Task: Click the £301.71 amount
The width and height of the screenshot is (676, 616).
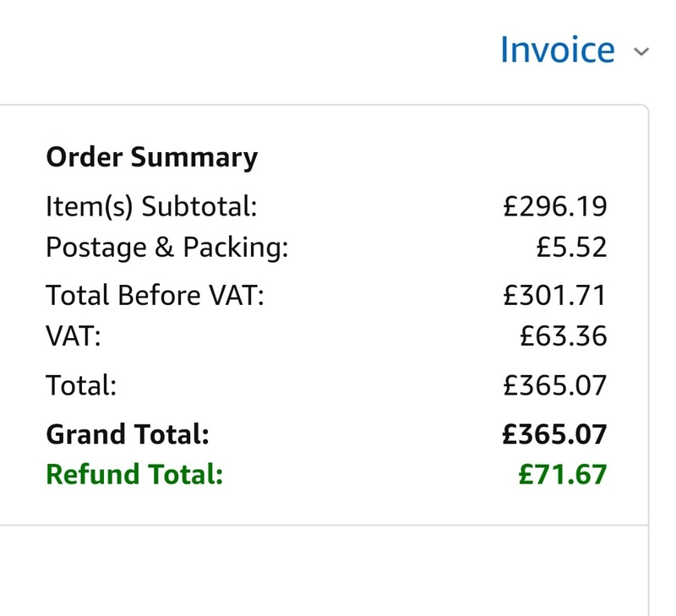Action: 554,296
